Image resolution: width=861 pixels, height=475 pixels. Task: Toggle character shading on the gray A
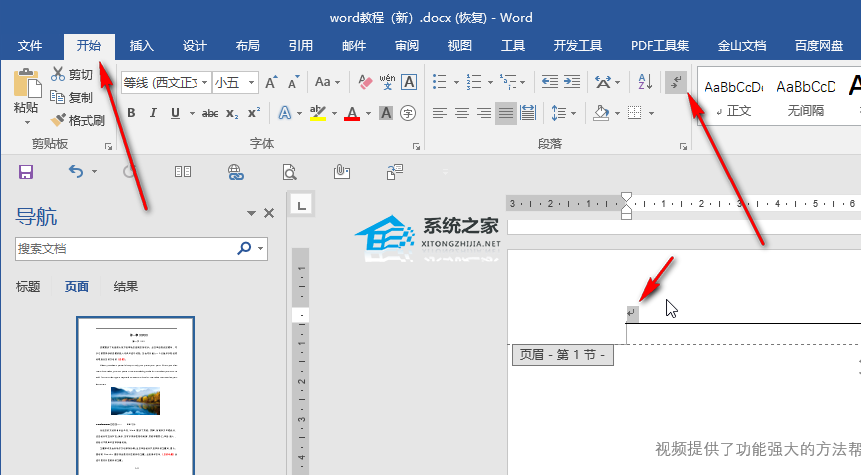coord(386,113)
